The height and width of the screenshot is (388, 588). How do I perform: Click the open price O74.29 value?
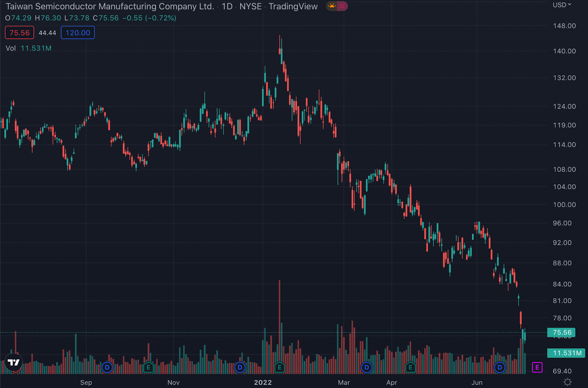tap(18, 18)
